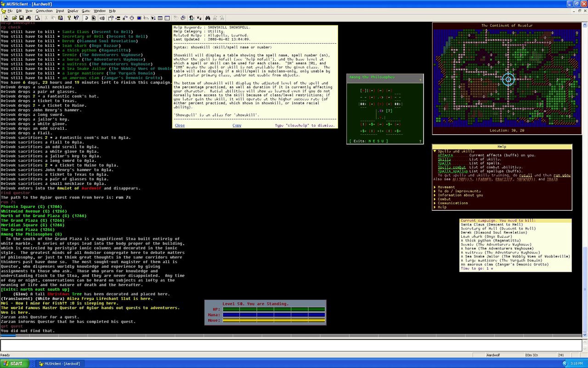Open the Display menu
588x368 pixels.
(73, 11)
